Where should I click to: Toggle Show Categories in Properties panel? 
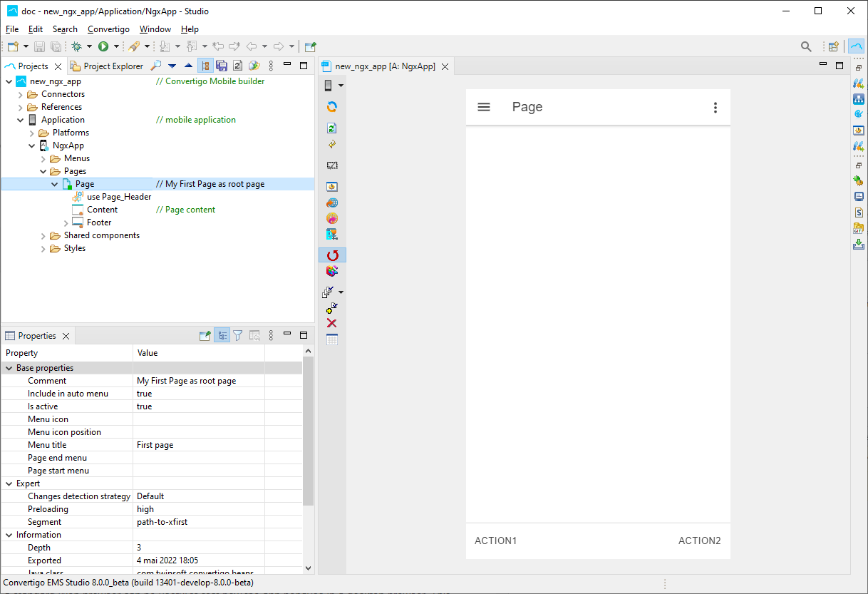click(222, 336)
